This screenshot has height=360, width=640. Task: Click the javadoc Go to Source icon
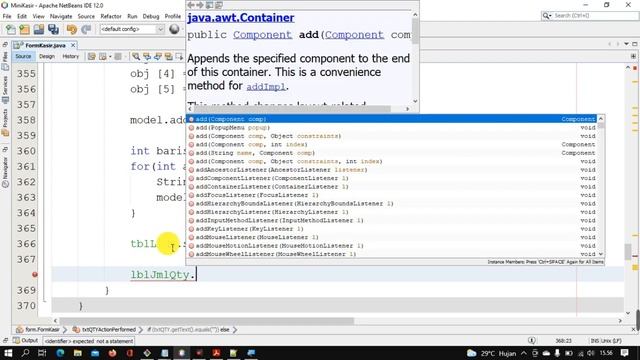tap(219, 5)
